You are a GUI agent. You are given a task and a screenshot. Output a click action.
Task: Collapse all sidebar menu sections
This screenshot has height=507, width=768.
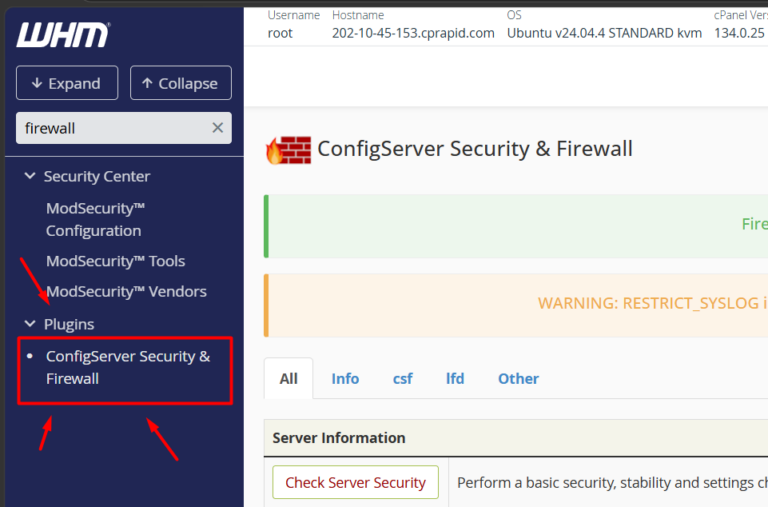pyautogui.click(x=181, y=83)
